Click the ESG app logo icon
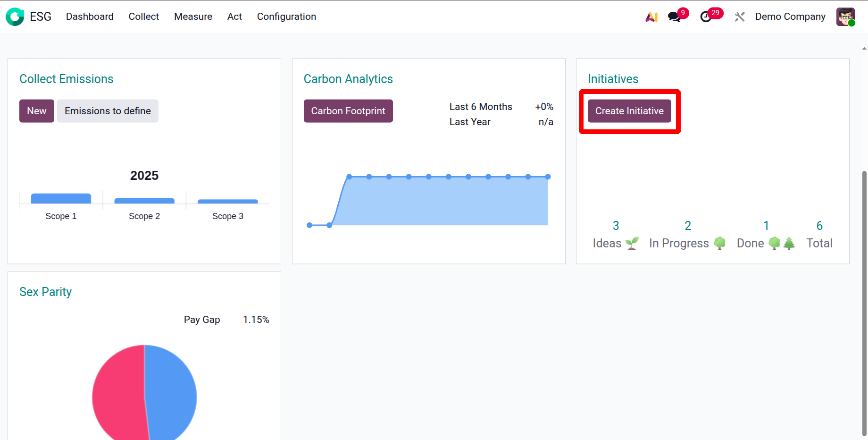The image size is (868, 440). (x=15, y=17)
